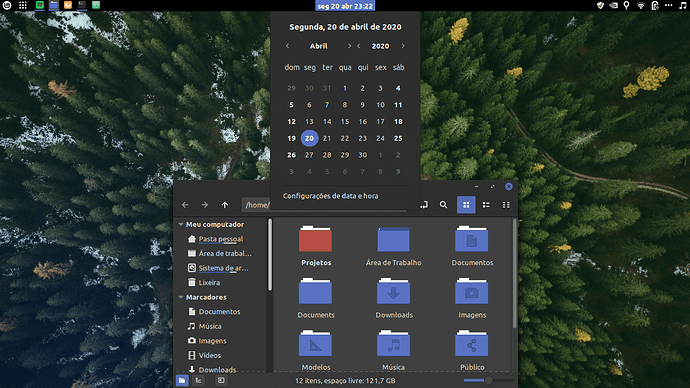Open 'Música' bookmark in sidebar
690x388 pixels.
[x=209, y=326]
